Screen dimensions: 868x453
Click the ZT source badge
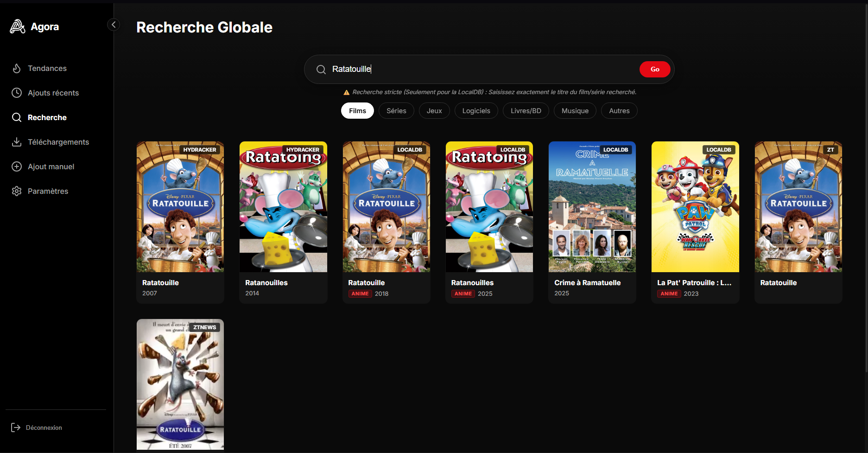[x=830, y=150]
